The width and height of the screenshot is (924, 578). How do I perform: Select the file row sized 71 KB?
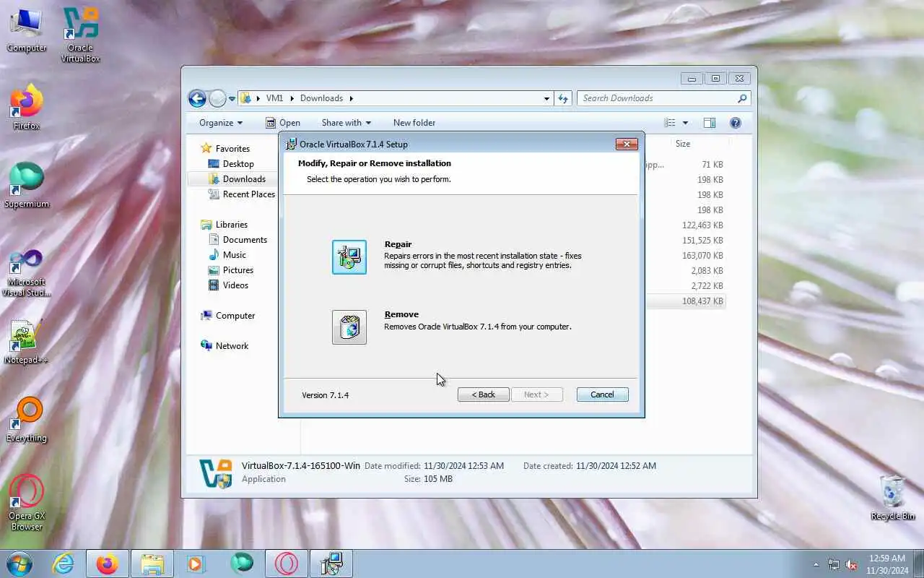coord(685,164)
